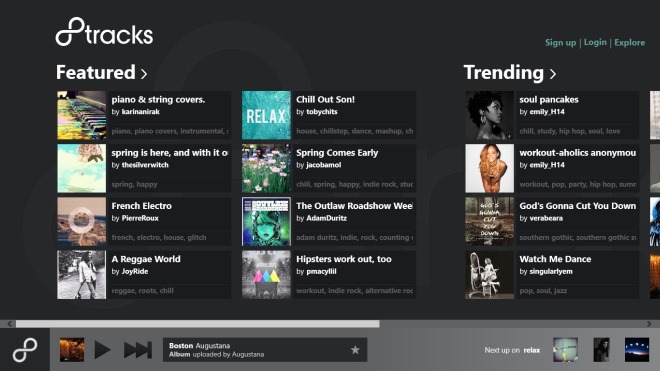Open user jacobamol profile

(x=324, y=165)
